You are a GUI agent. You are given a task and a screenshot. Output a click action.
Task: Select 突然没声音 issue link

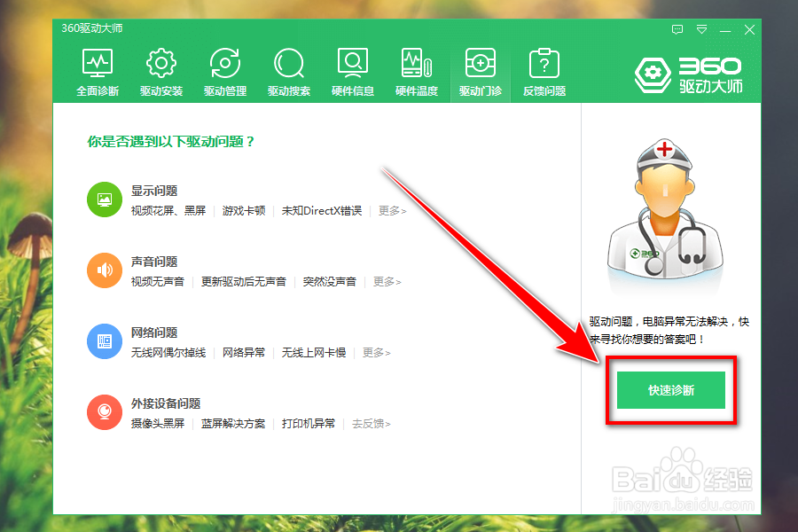(x=329, y=282)
